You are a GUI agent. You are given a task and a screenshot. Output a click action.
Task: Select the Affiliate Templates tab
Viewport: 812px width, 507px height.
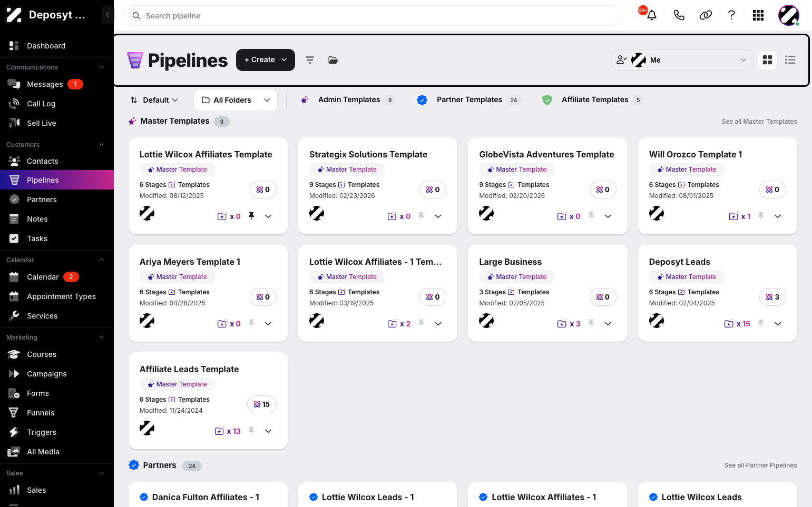pyautogui.click(x=593, y=100)
